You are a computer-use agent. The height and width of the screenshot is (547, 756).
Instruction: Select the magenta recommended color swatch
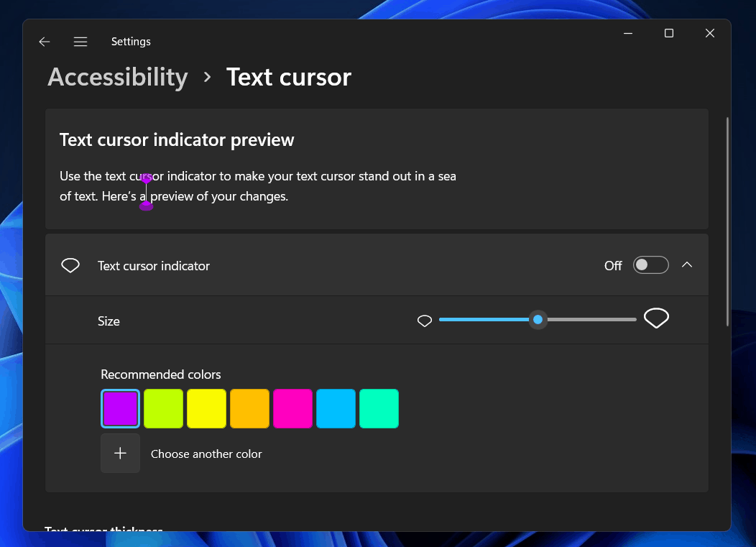pos(292,408)
